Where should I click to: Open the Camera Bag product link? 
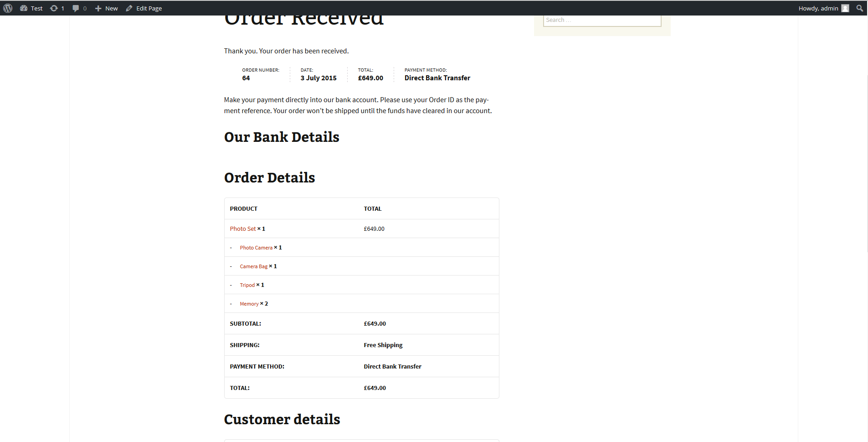click(254, 266)
